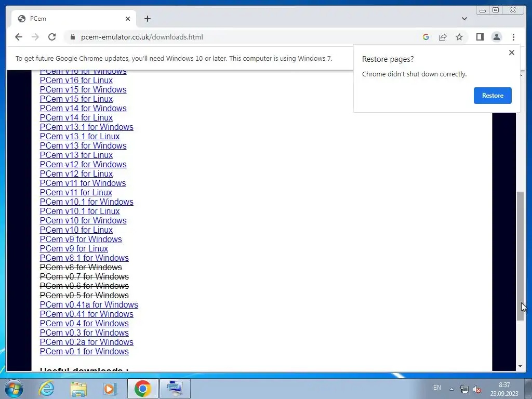Screen dimensions: 532x399
Task: Open PCem v0.1 for Windows link
Action: 84,352
